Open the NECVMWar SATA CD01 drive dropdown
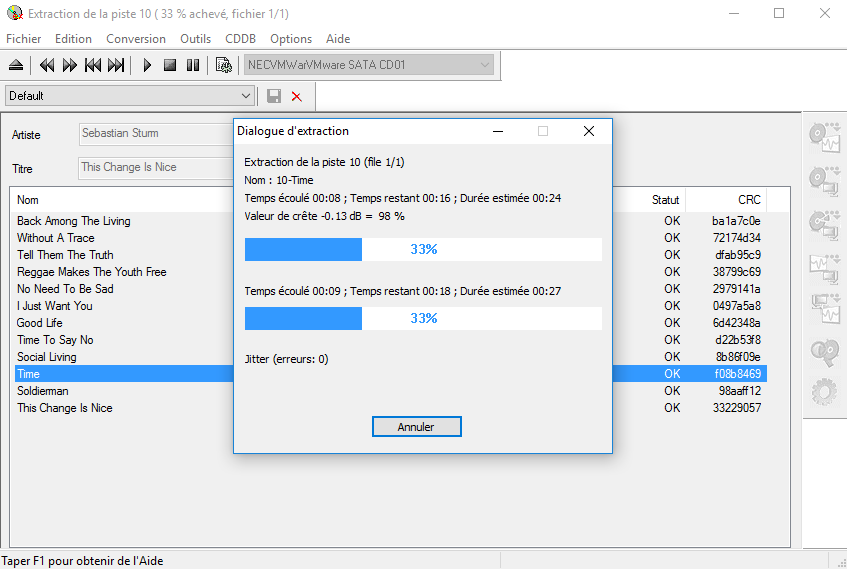 [x=485, y=65]
